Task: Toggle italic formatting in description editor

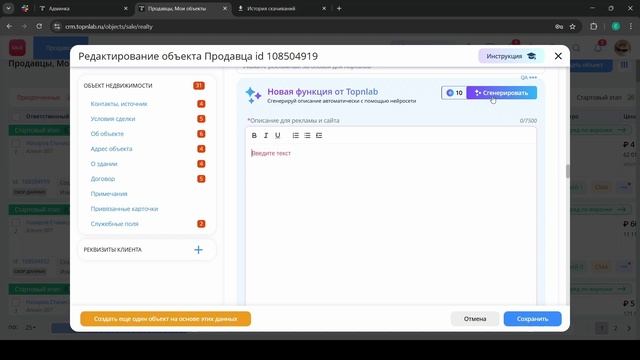Action: (266, 136)
